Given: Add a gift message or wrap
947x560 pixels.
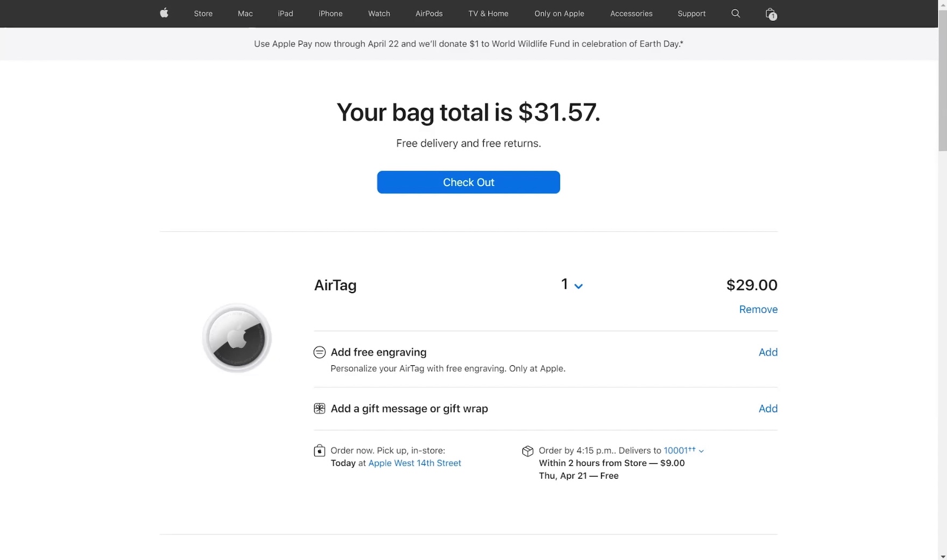Looking at the screenshot, I should pos(768,409).
